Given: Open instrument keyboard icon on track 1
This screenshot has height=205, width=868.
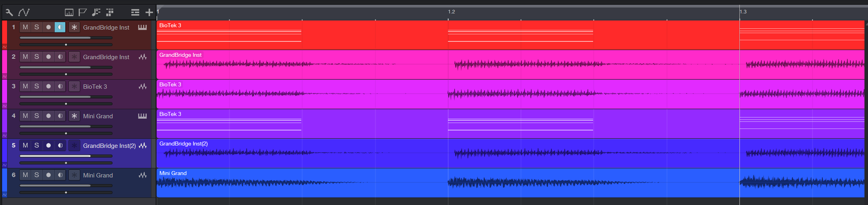Looking at the screenshot, I should click(x=142, y=27).
